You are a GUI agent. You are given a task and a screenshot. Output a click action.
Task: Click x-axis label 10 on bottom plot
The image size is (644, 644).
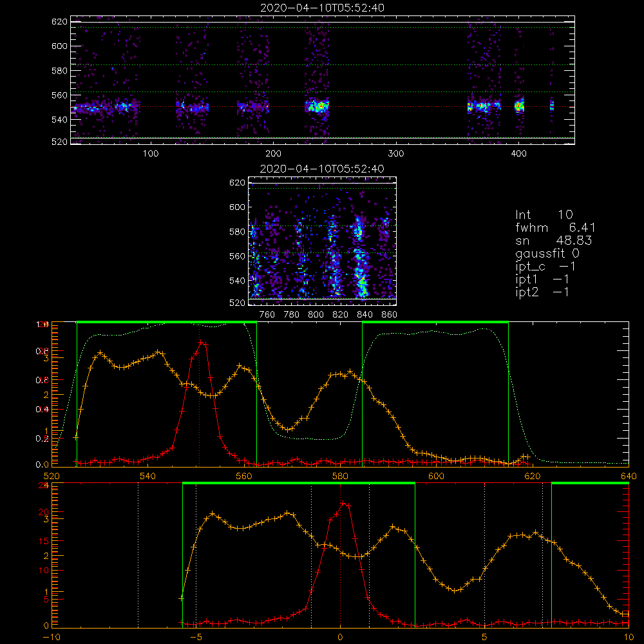tap(629, 638)
